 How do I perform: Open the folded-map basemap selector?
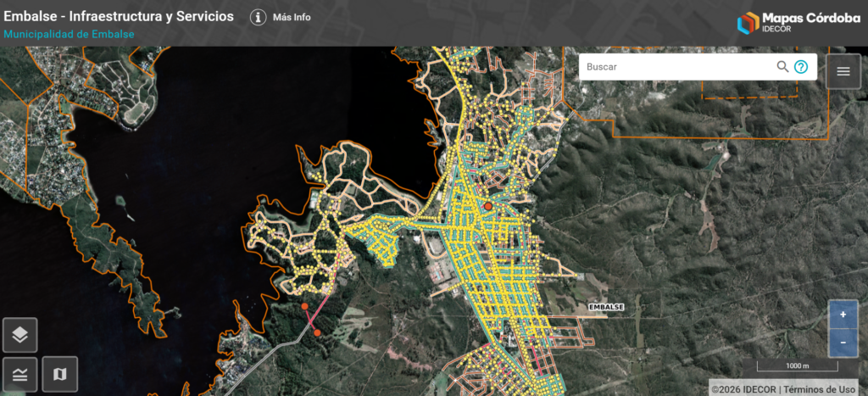(x=59, y=374)
